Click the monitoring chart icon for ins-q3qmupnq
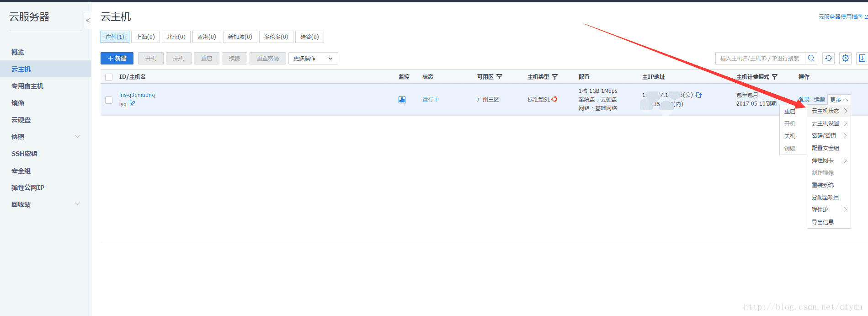Screen dimensions: 868x316 pos(402,100)
